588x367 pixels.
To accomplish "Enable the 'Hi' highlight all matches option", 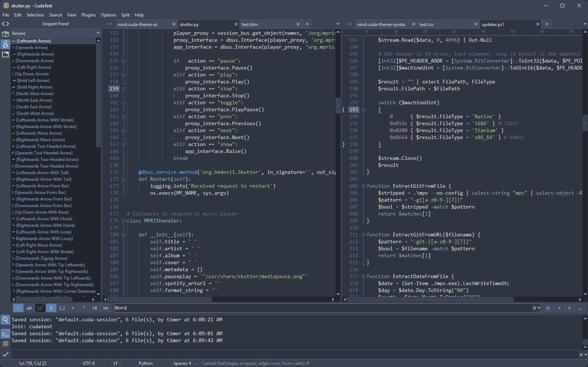I will tap(95, 308).
